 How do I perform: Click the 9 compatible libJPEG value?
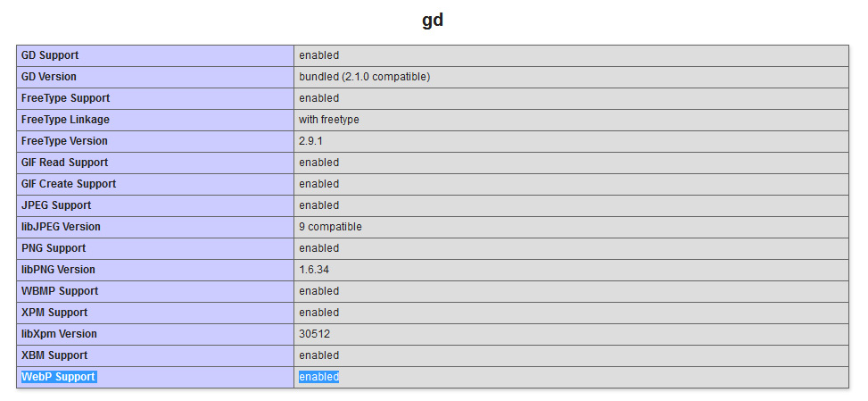(330, 227)
